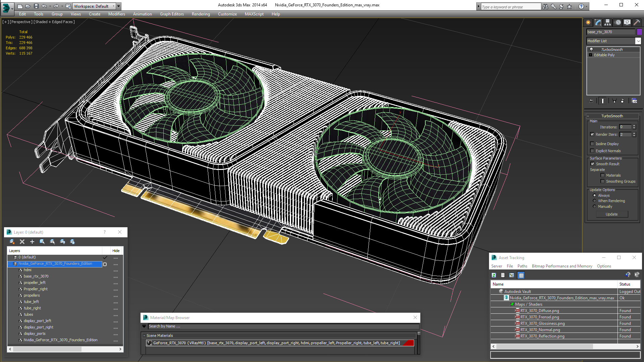The width and height of the screenshot is (644, 362).
Task: Click the red GeForce_RTX_3070 material swatch
Action: point(408,343)
